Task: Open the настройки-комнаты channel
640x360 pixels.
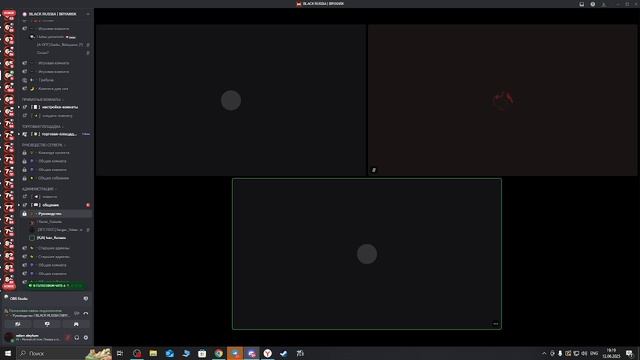Action: [x=56, y=107]
